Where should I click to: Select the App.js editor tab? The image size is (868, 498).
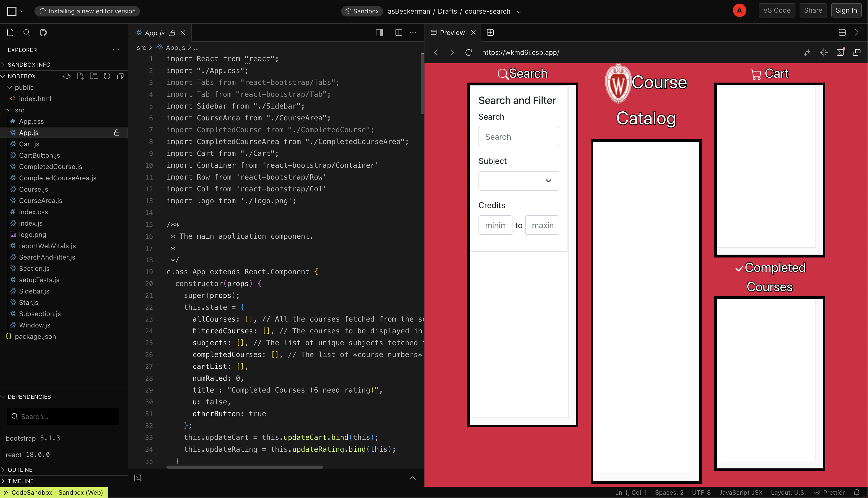tap(155, 33)
